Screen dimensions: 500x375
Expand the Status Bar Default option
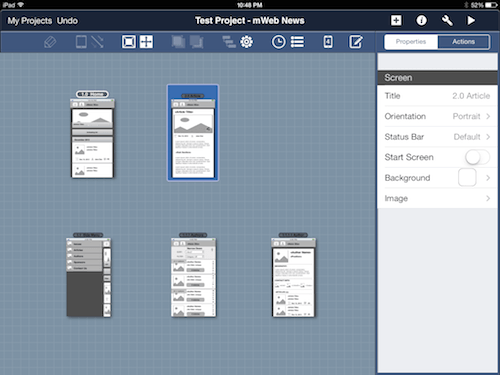pos(437,137)
